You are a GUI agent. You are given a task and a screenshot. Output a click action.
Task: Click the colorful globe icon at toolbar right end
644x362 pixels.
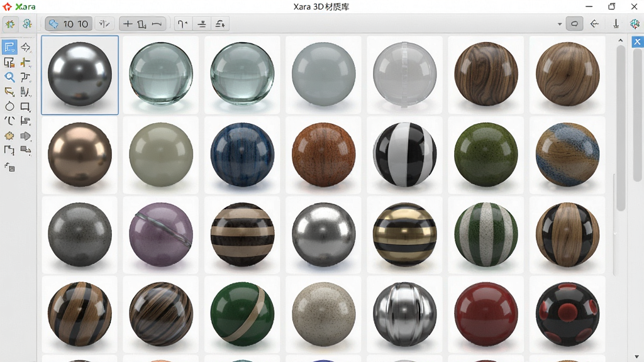[635, 24]
